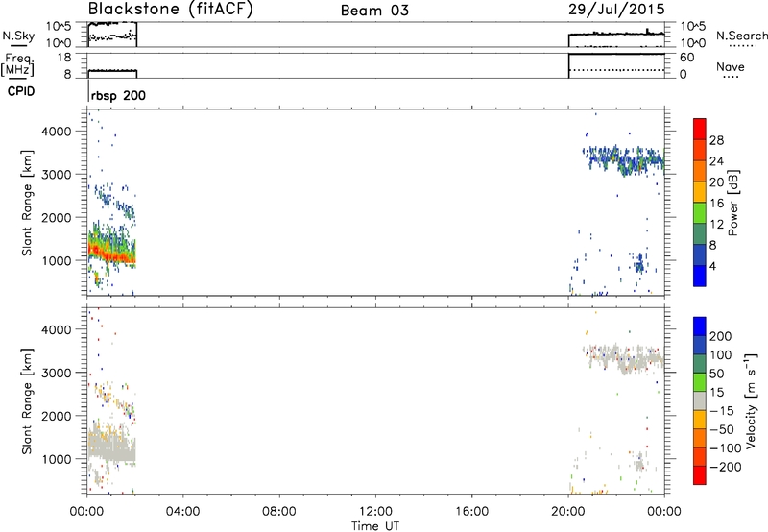Screen dimensions: 768x532
Task: Click the 'N.Search' legend label
Action: click(x=741, y=36)
